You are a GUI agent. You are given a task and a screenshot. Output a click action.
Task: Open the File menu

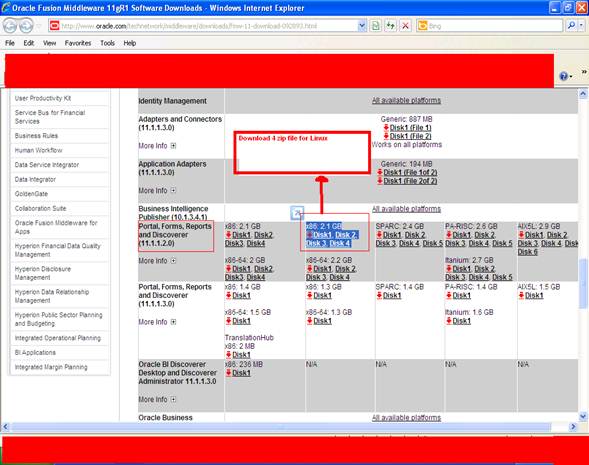tap(10, 43)
